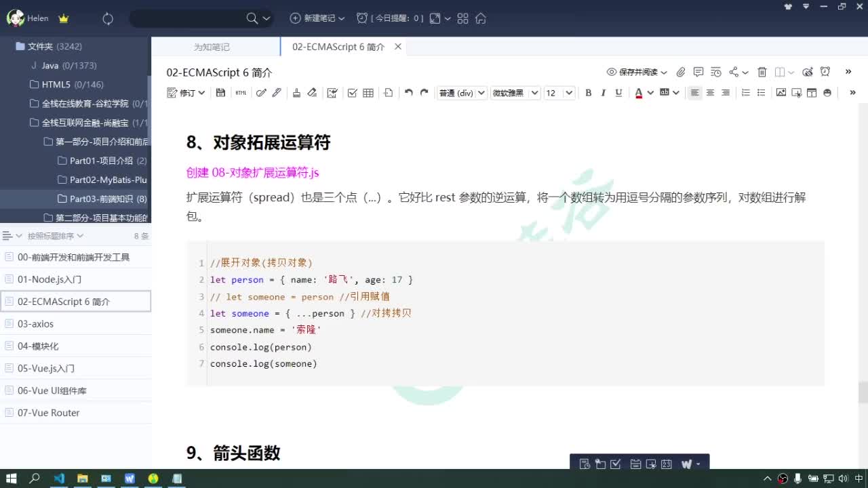Insert an image into the note

pyautogui.click(x=781, y=93)
